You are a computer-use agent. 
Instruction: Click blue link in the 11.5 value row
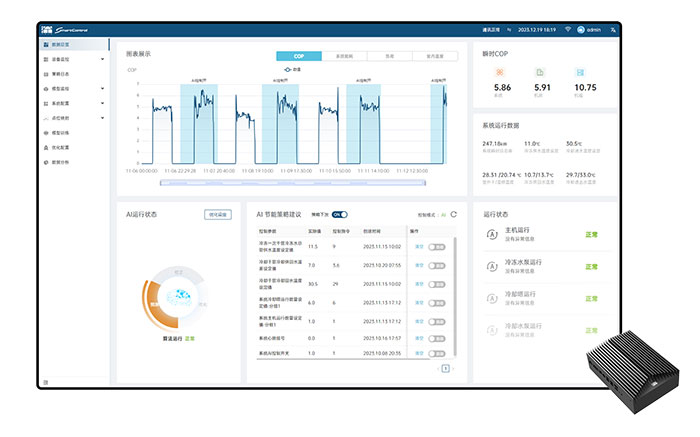click(419, 247)
